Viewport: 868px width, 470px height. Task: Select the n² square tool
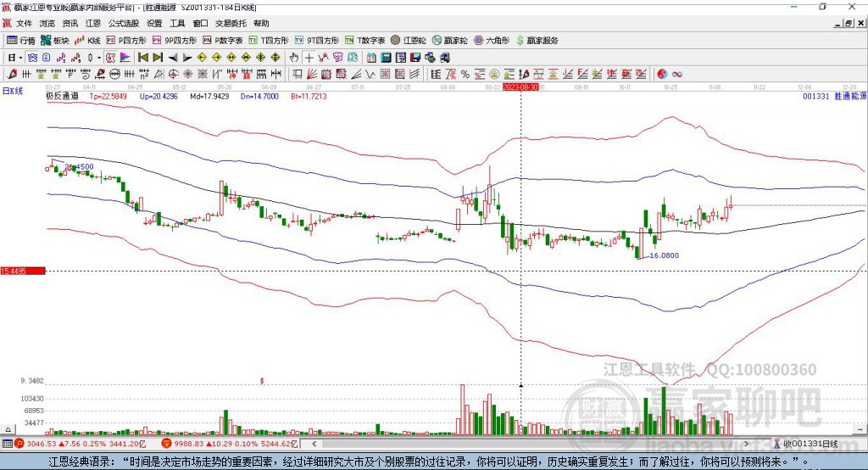click(144, 75)
